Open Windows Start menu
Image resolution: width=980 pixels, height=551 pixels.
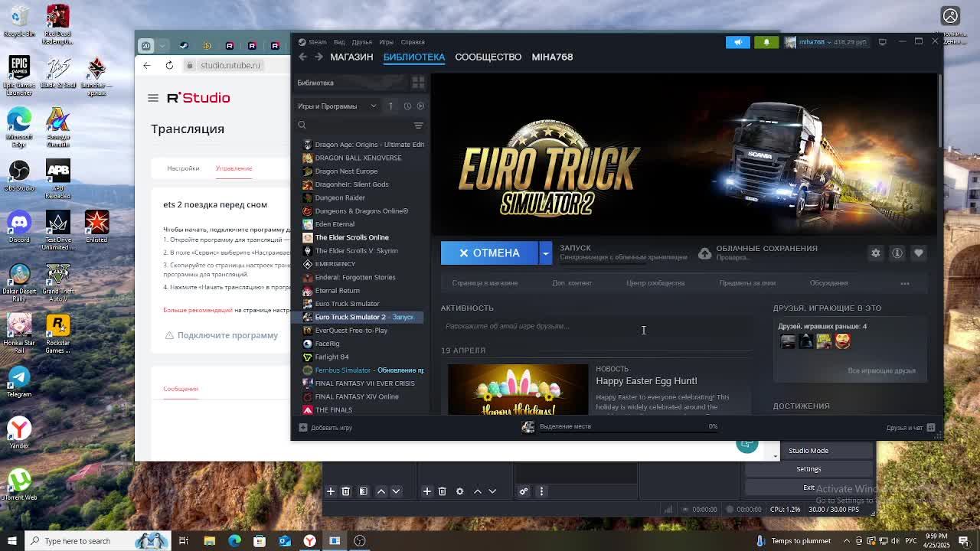11,541
